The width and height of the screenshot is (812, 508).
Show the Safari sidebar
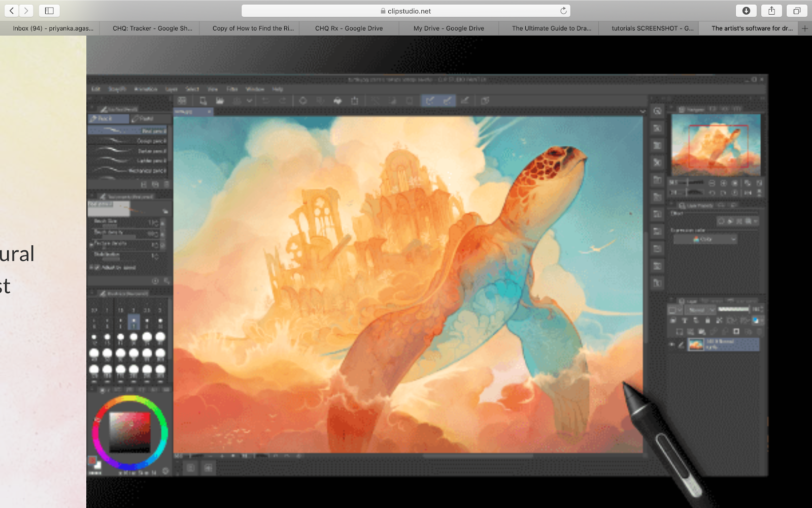coord(49,10)
